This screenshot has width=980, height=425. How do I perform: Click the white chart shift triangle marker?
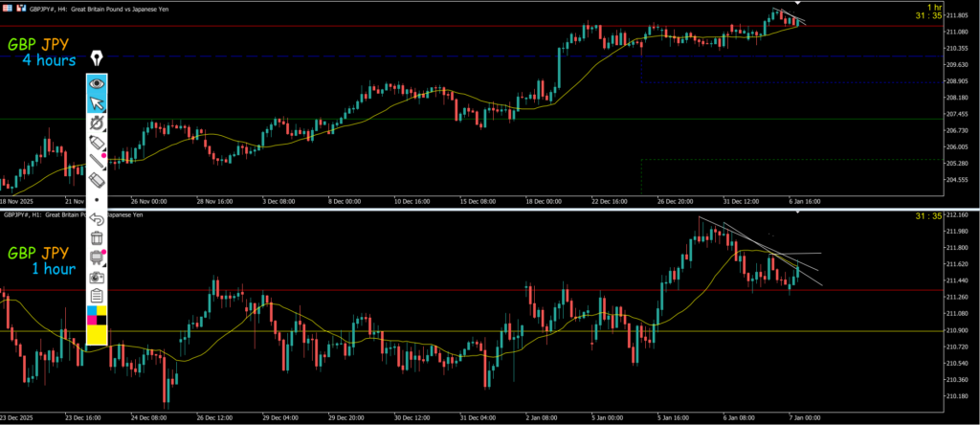point(797,5)
